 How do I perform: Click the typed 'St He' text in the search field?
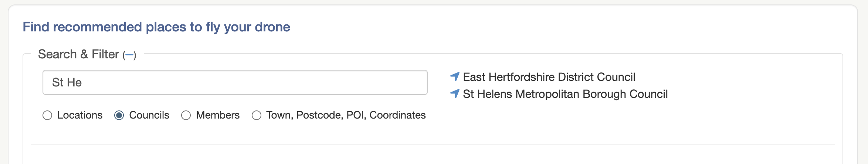click(x=67, y=82)
